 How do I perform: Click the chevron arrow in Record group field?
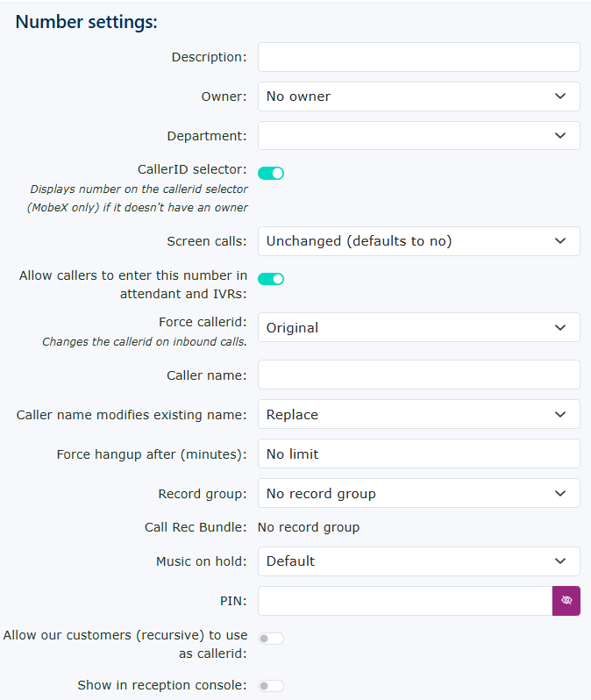560,493
